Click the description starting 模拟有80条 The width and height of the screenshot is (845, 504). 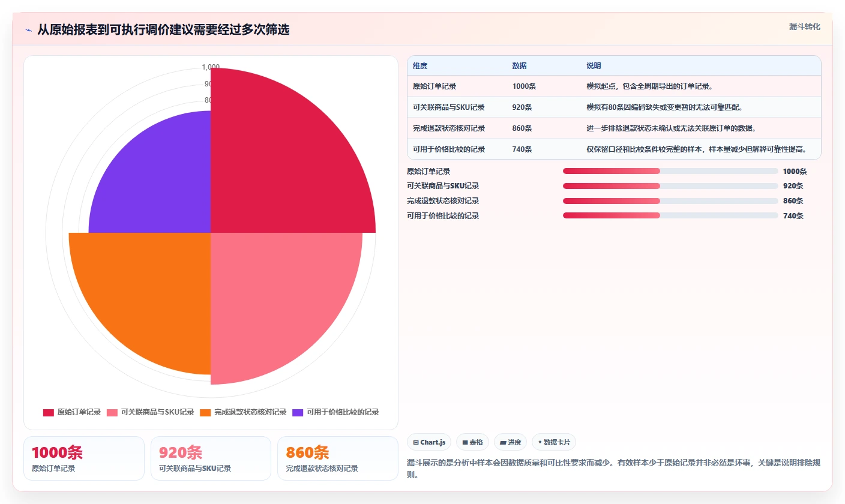click(x=664, y=107)
